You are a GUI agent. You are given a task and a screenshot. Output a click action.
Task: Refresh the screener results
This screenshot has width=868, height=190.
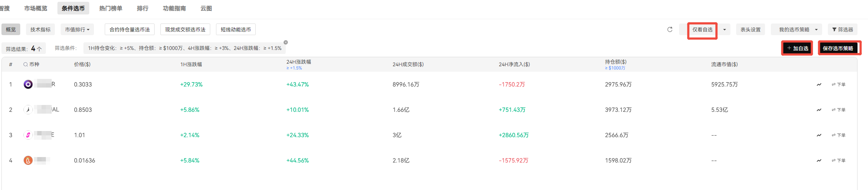point(670,29)
